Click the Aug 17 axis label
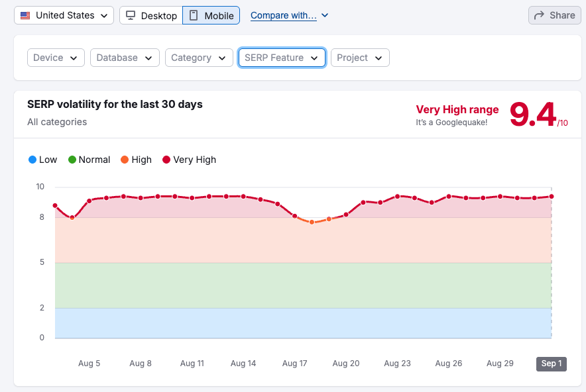This screenshot has width=586, height=392. [294, 364]
